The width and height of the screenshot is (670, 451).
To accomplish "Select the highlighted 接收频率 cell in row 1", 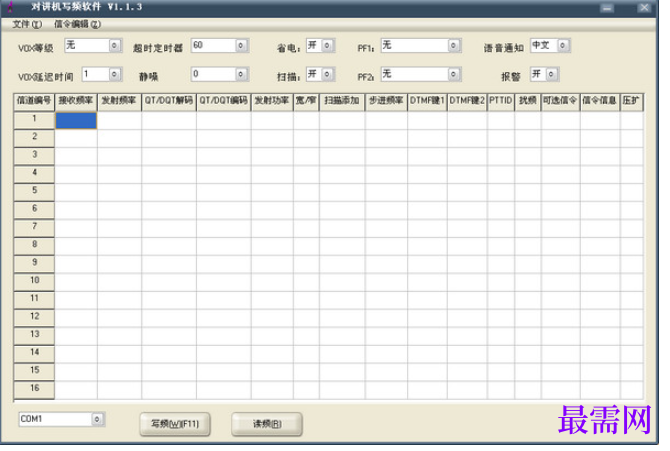I will click(x=76, y=120).
